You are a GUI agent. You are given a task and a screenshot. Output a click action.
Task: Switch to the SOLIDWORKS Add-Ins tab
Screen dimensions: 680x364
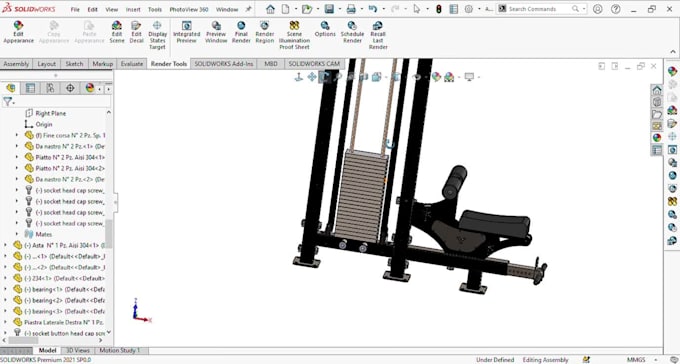pyautogui.click(x=223, y=64)
